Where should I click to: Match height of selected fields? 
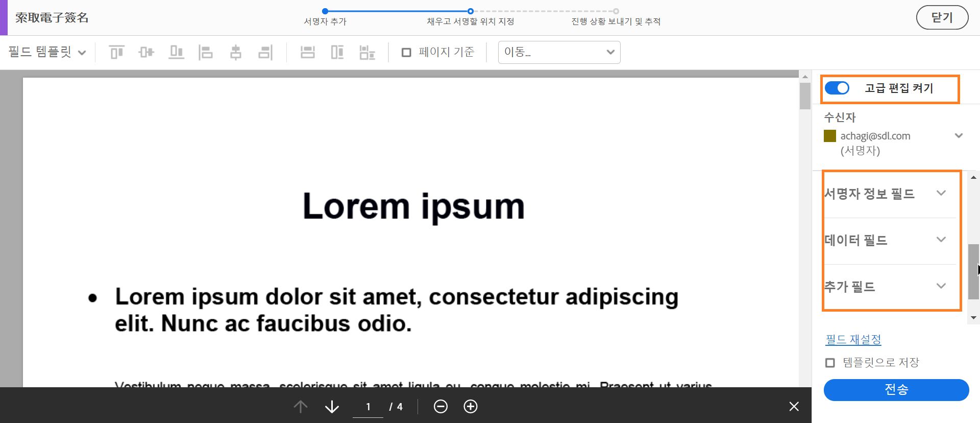337,52
